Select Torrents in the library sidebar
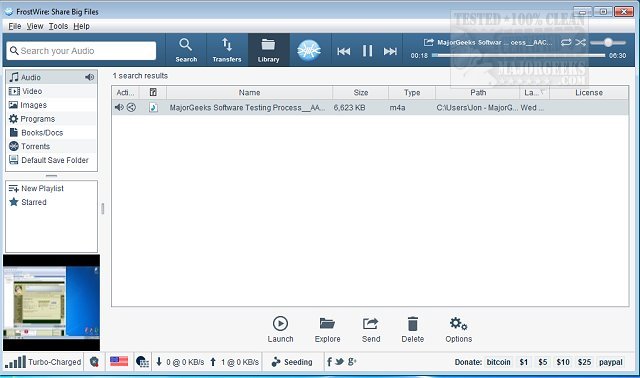The image size is (640, 378). pos(51,146)
